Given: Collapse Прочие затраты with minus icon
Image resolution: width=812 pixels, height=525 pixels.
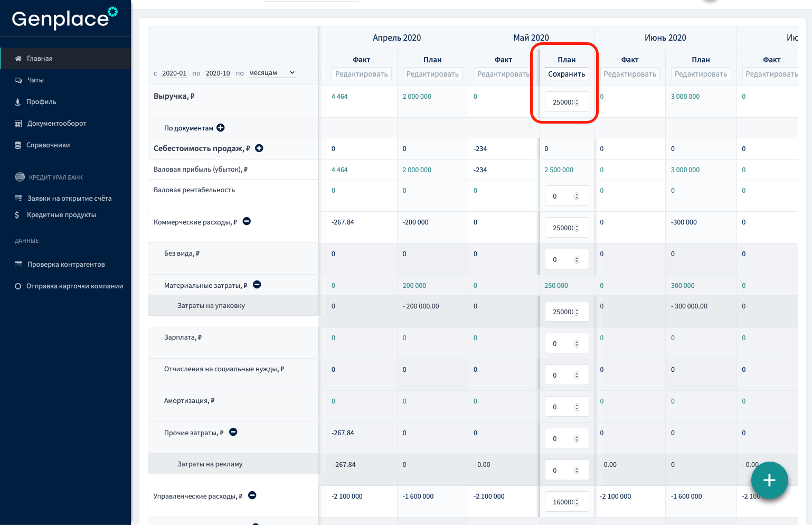Looking at the screenshot, I should [233, 432].
